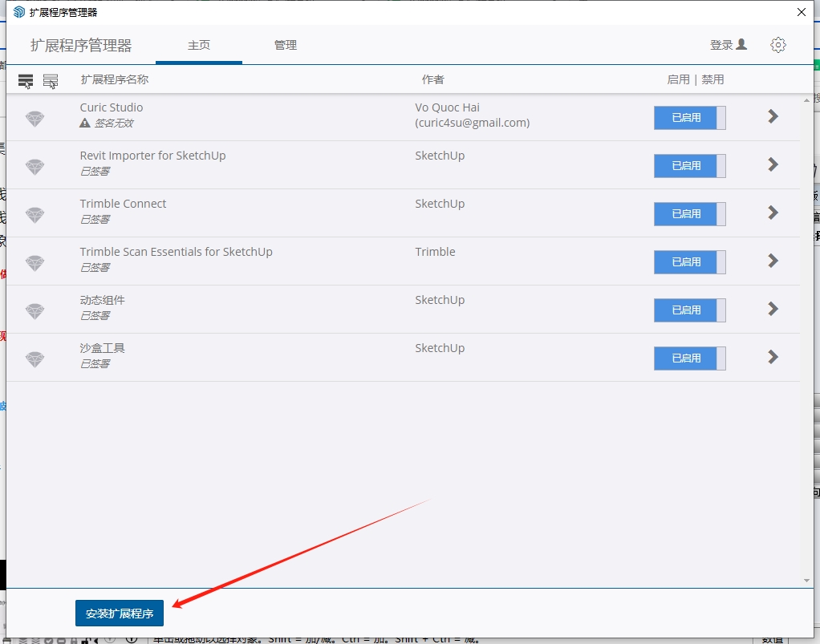Click 已签署 status under Trimble Connect

click(95, 220)
